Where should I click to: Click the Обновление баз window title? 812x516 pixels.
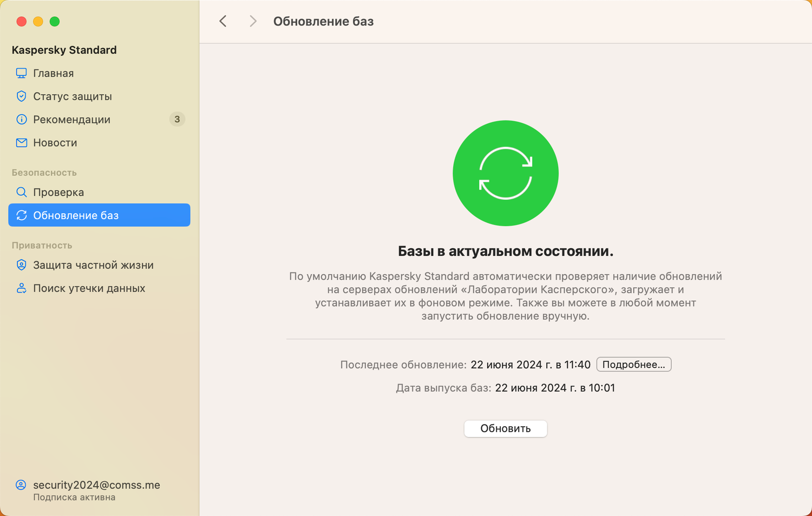tap(323, 21)
